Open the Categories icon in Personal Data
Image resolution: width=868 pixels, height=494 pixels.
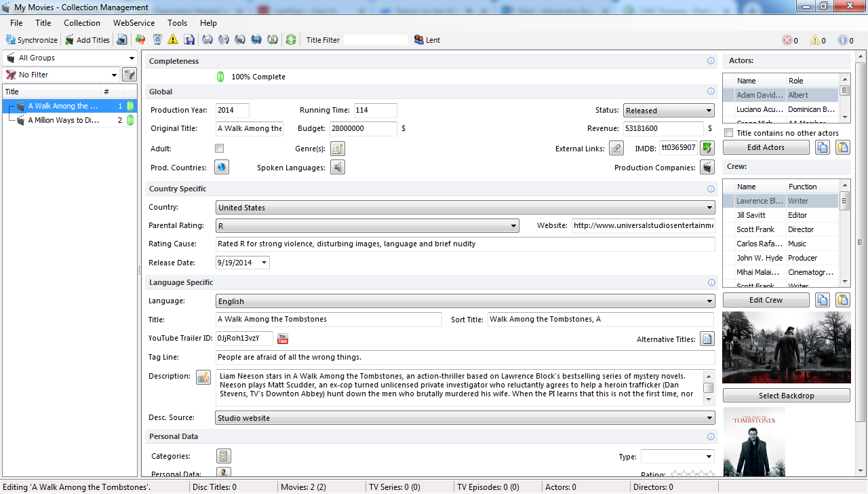click(224, 456)
